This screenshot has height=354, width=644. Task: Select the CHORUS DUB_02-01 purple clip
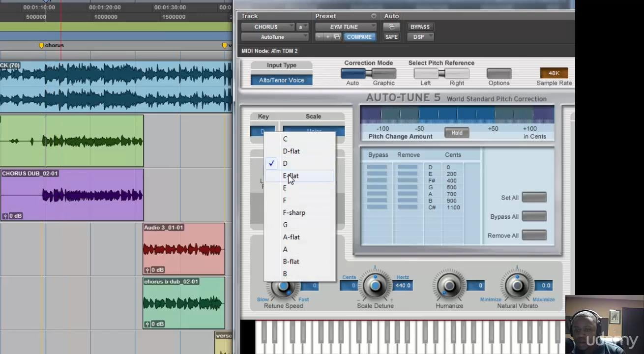pos(72,195)
